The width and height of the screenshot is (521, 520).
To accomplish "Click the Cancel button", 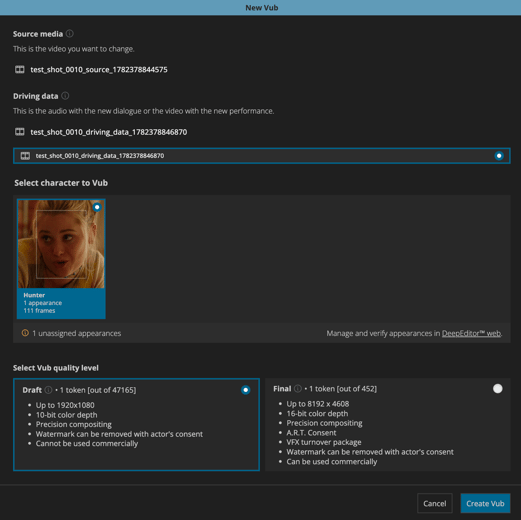I will point(435,503).
